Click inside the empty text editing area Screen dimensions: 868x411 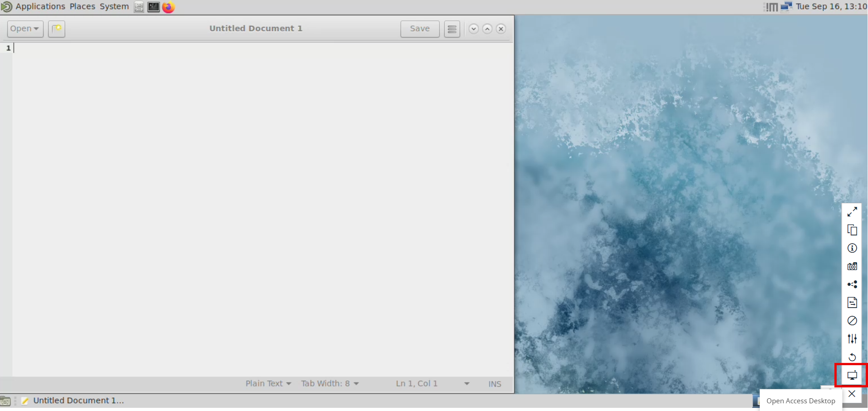[x=263, y=209]
